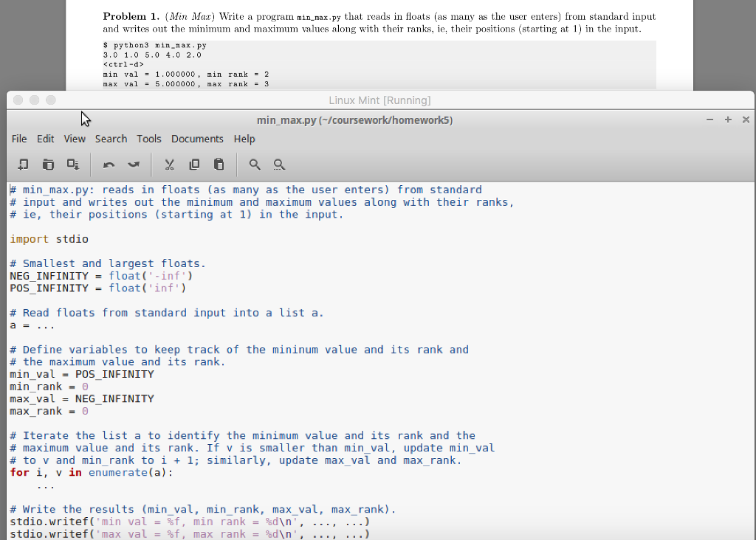
Task: Click 'Problem 1.' heading in PDF behind
Action: (131, 16)
